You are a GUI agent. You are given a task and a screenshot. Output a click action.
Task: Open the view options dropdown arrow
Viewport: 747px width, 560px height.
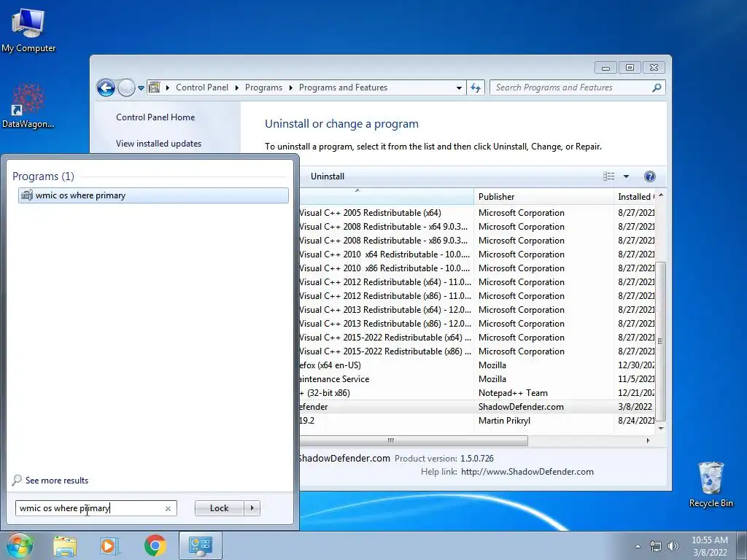(626, 176)
